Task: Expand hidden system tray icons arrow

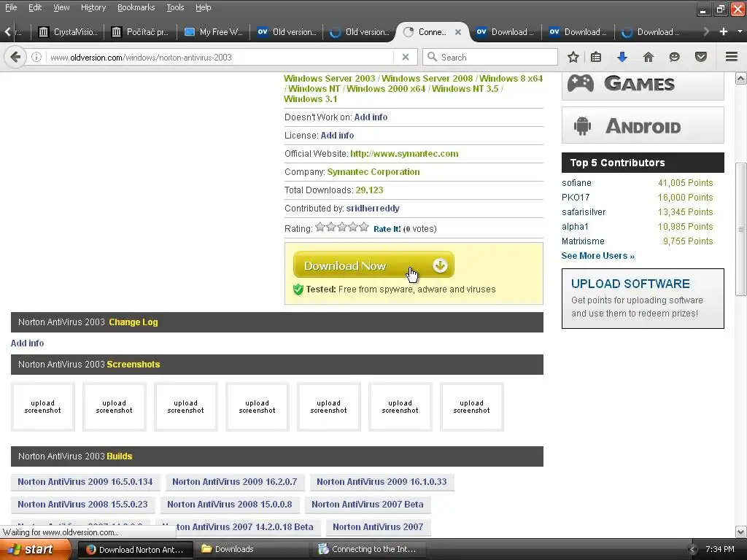Action: (693, 550)
